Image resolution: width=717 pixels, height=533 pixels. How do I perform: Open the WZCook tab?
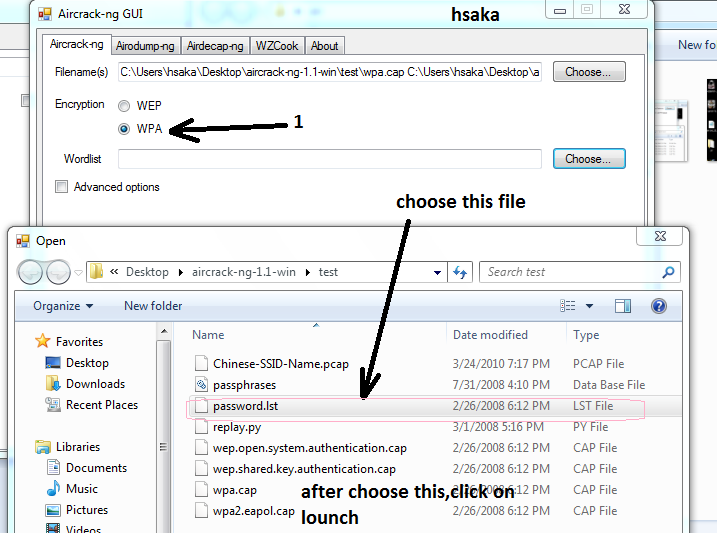[x=277, y=46]
